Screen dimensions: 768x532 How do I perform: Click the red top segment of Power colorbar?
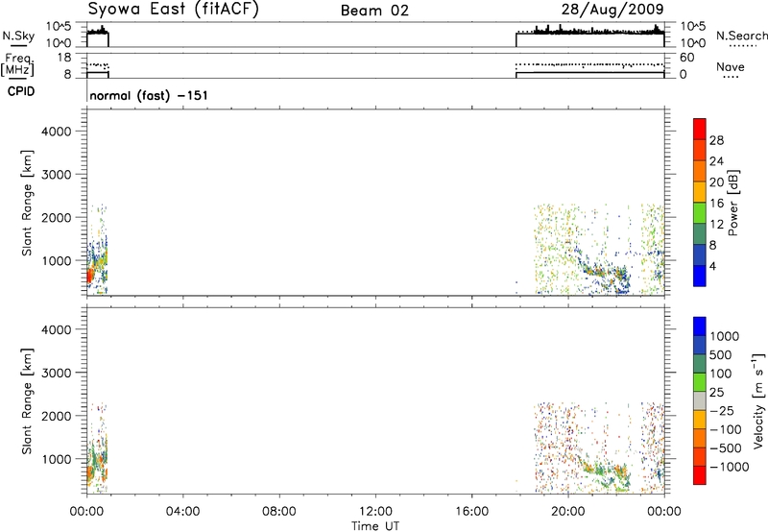tap(700, 129)
